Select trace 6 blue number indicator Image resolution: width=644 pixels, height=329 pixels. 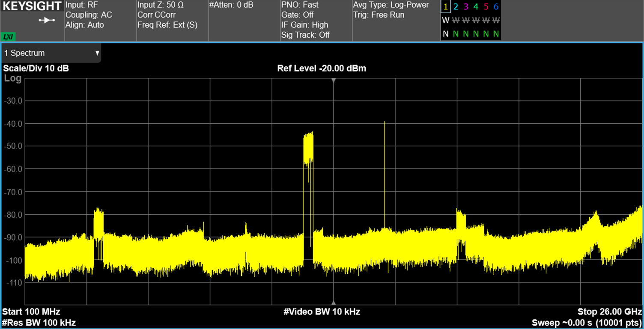click(496, 7)
